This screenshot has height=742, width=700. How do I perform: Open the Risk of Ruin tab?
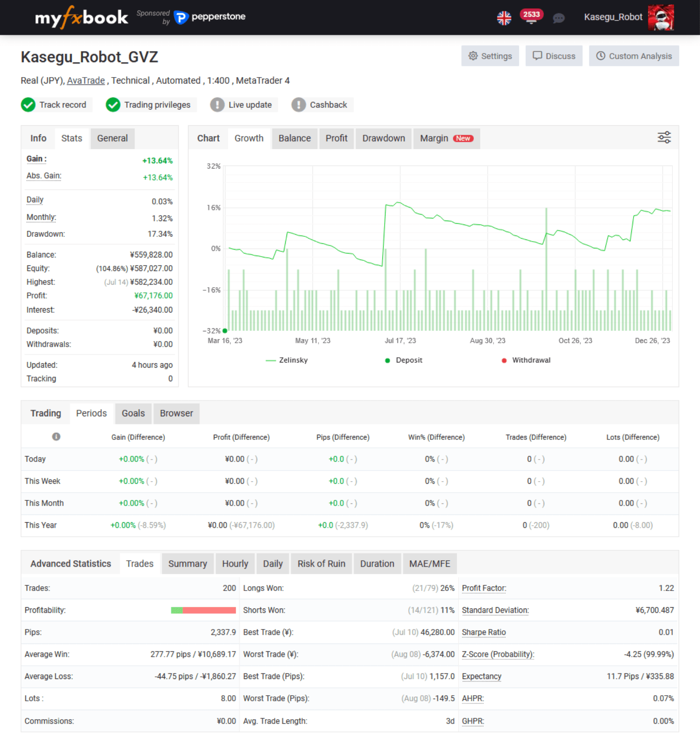(x=321, y=564)
